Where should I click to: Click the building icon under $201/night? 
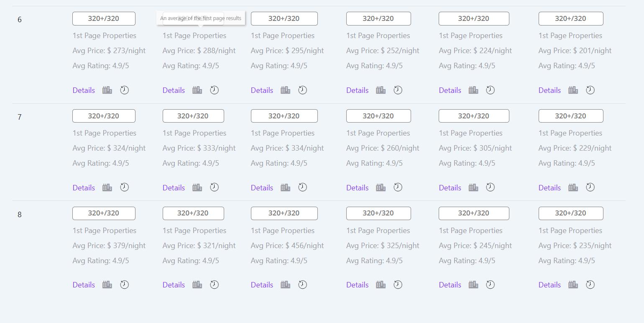coord(573,90)
